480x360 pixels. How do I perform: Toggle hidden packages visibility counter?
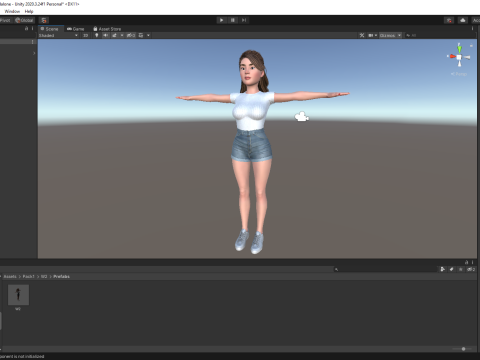(471, 269)
